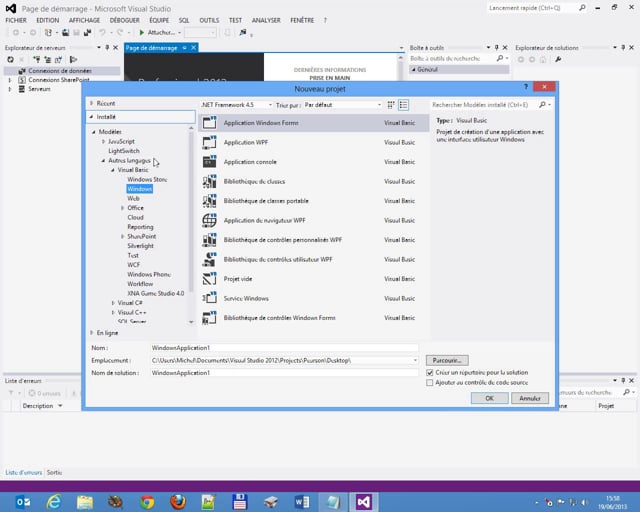Click the template search magnifier icon
Image resolution: width=640 pixels, height=512 pixels.
click(x=542, y=105)
